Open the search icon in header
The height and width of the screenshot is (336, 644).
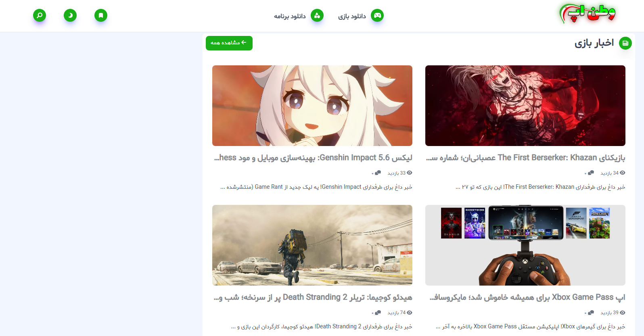click(40, 15)
